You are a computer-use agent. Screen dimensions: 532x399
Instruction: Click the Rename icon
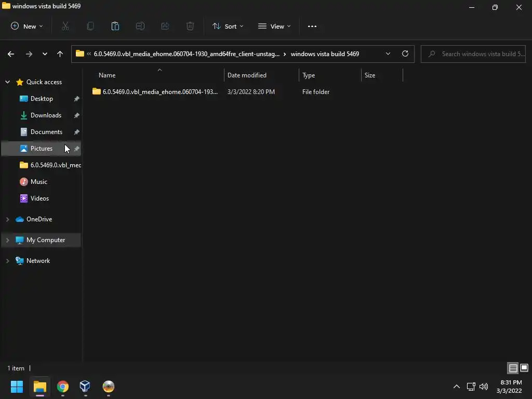point(140,26)
